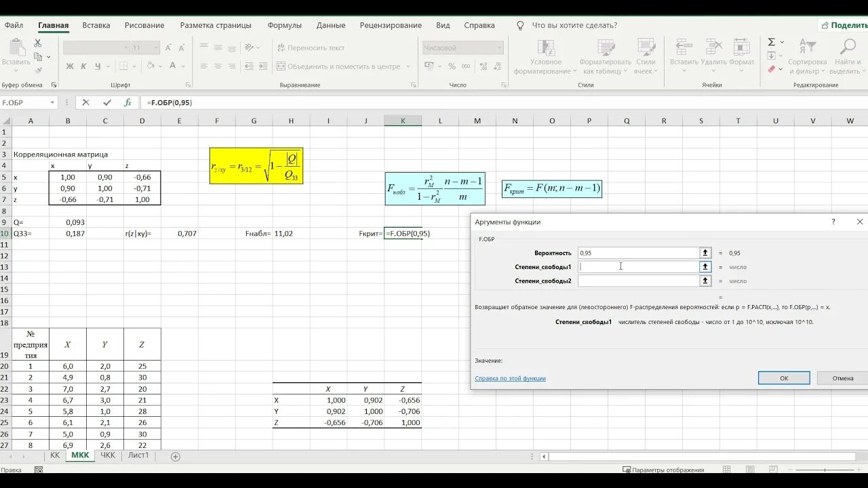This screenshot has width=868, height=488.
Task: Switch to sheet tab ЧКК
Action: click(108, 455)
